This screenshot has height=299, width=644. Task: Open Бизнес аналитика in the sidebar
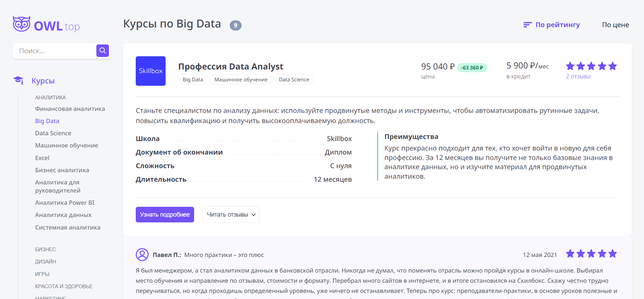tap(62, 170)
